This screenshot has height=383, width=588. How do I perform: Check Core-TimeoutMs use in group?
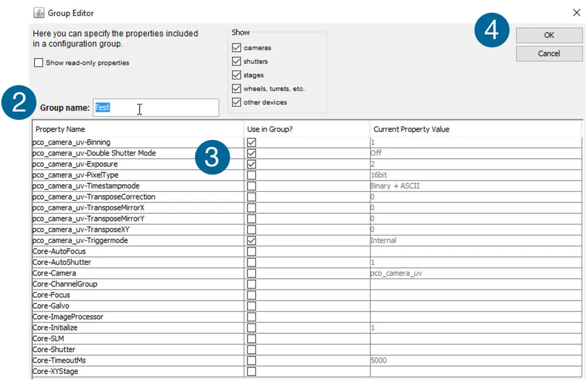[252, 360]
